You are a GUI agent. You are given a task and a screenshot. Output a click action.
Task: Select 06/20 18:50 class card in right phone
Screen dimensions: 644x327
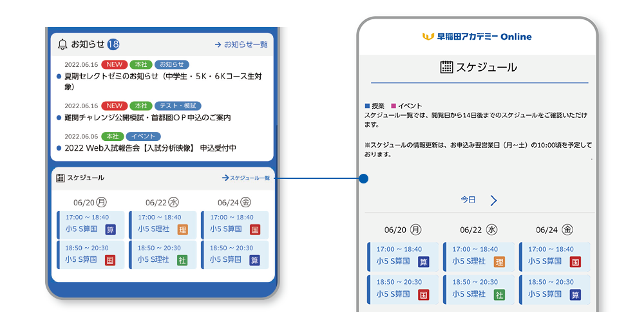click(x=403, y=290)
